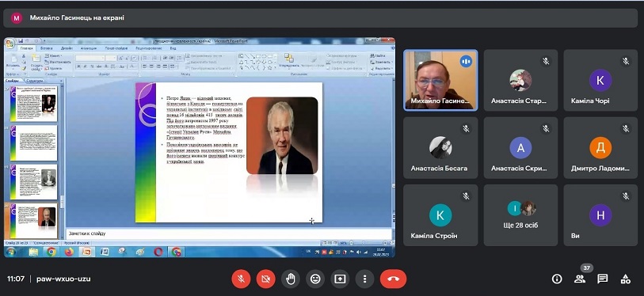
Task: Click Анастасія Стар... participant tile
Action: [x=520, y=80]
